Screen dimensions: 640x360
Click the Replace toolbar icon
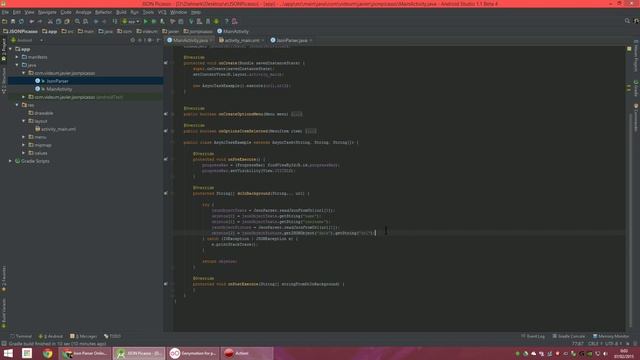(85, 21)
